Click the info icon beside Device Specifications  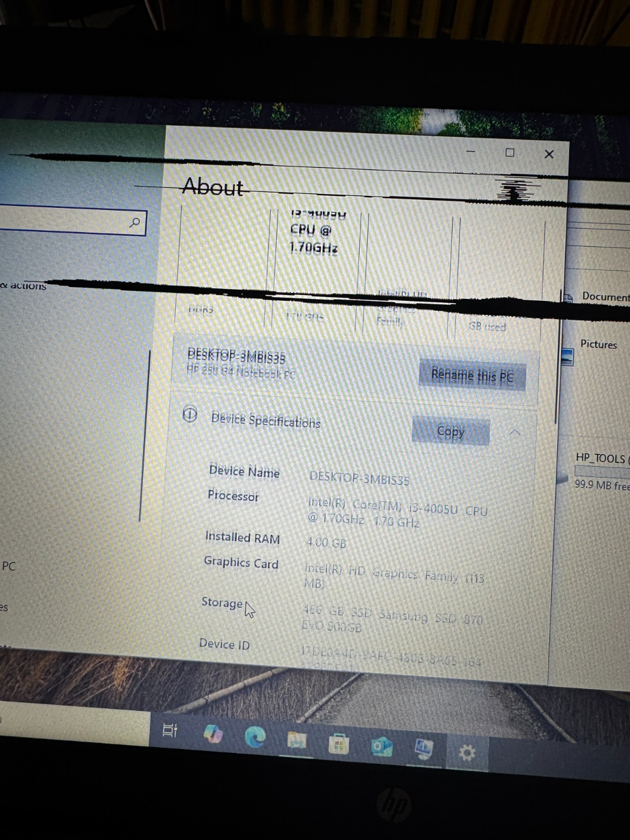pos(190,415)
